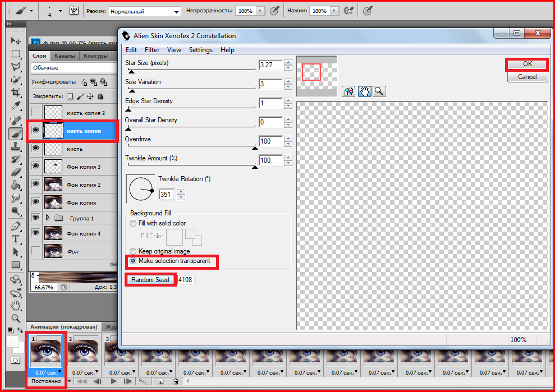Toggle the brush panel icon in options bar
The width and height of the screenshot is (555, 392).
[x=74, y=11]
